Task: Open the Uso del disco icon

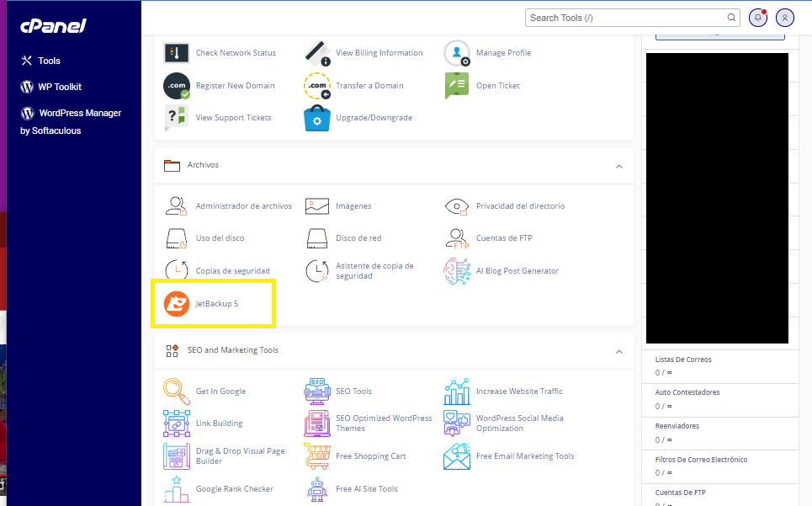Action: coord(177,238)
